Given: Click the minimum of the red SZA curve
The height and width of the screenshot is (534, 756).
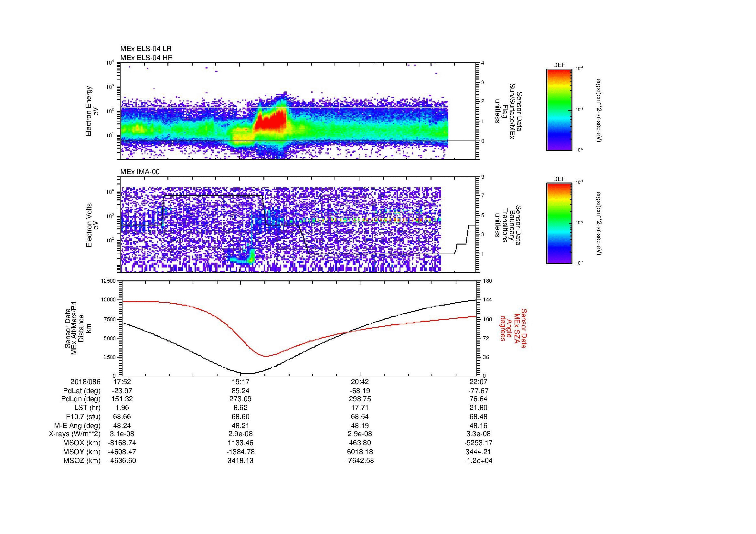Looking at the screenshot, I should (266, 356).
